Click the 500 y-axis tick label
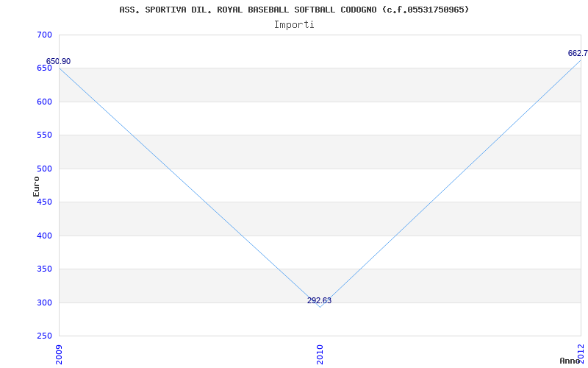This screenshot has width=588, height=368. 44,169
